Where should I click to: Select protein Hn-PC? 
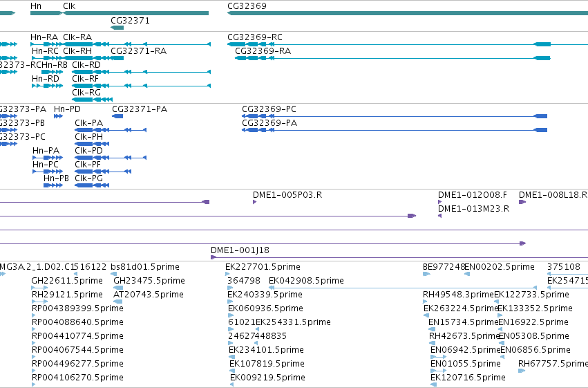(x=46, y=165)
